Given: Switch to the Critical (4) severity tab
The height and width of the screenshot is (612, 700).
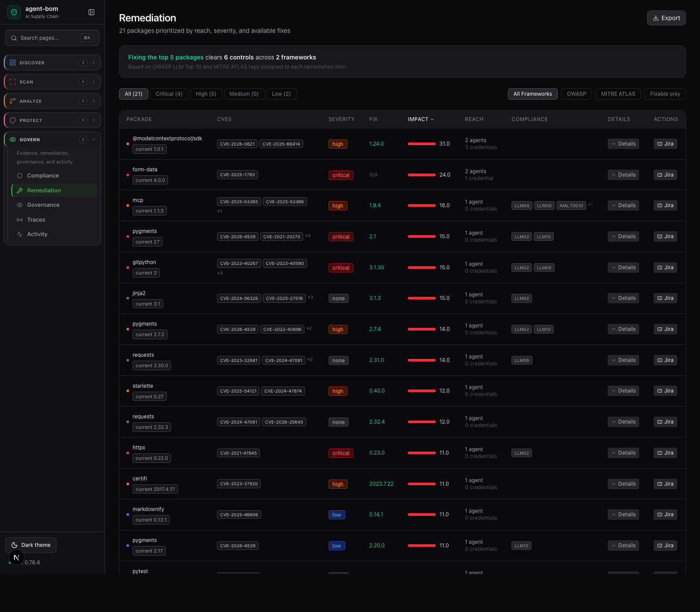Looking at the screenshot, I should coord(169,94).
